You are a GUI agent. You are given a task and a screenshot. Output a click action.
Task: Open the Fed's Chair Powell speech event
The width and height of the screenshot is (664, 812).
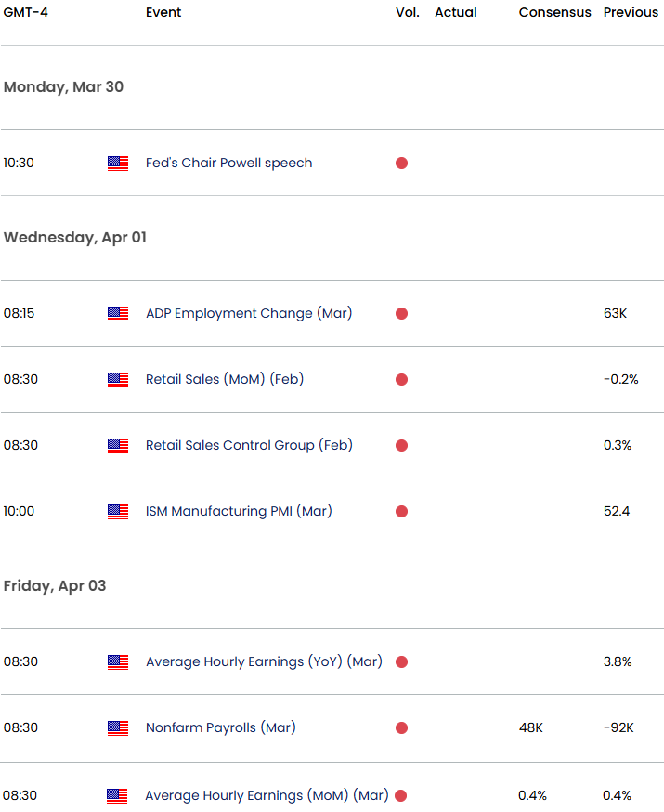coord(228,164)
